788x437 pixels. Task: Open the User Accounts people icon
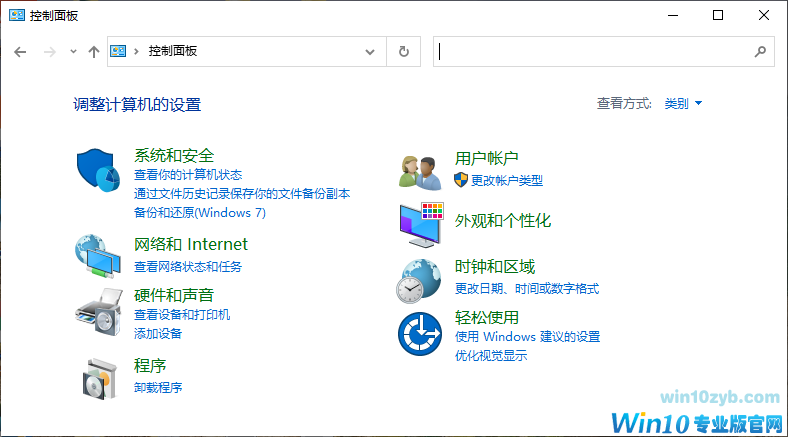[x=420, y=172]
